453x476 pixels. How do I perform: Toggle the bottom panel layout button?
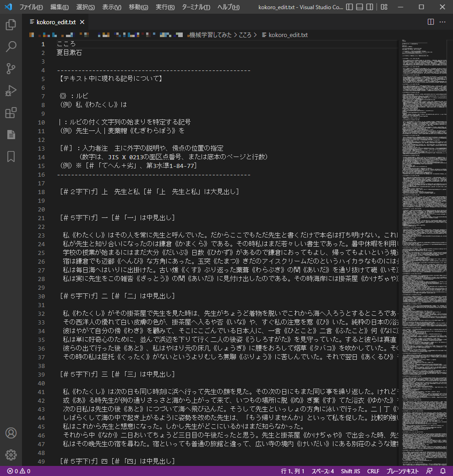click(360, 7)
